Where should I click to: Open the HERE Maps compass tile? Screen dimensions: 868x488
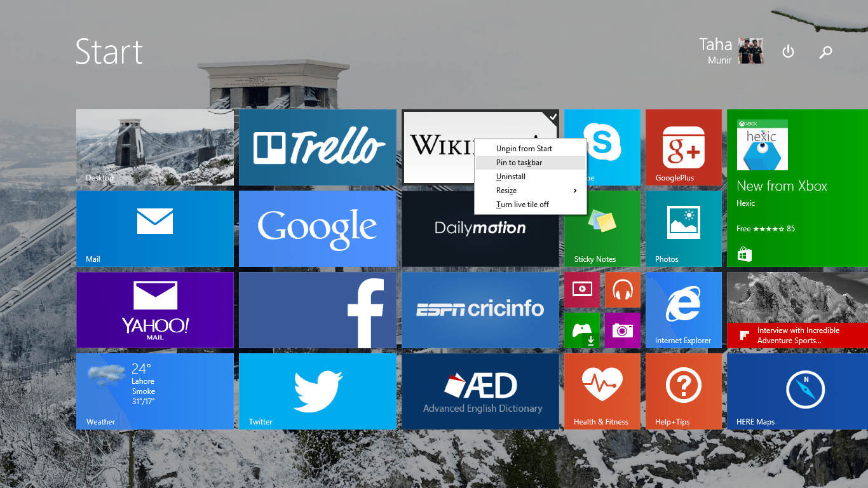click(x=797, y=391)
